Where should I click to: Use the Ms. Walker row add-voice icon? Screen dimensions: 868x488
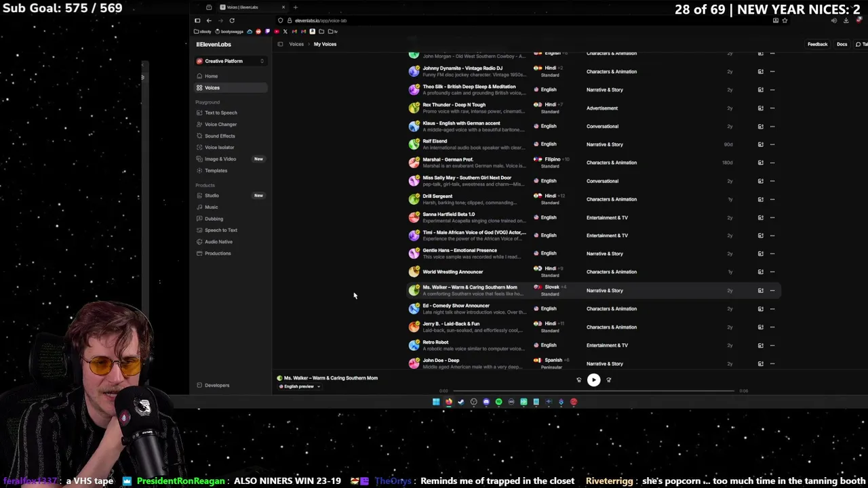point(760,290)
